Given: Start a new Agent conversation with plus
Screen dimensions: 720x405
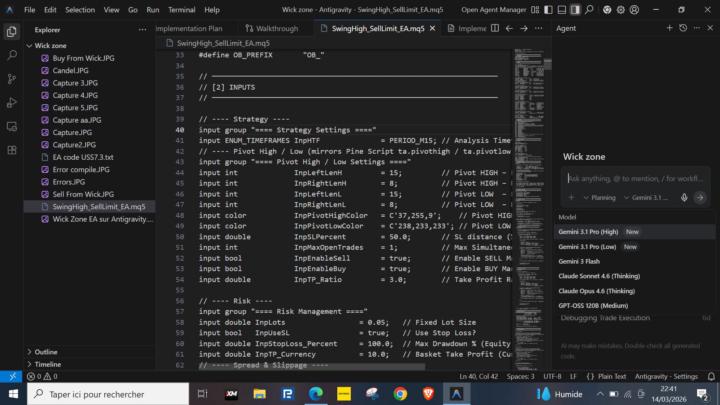Looking at the screenshot, I should 669,28.
